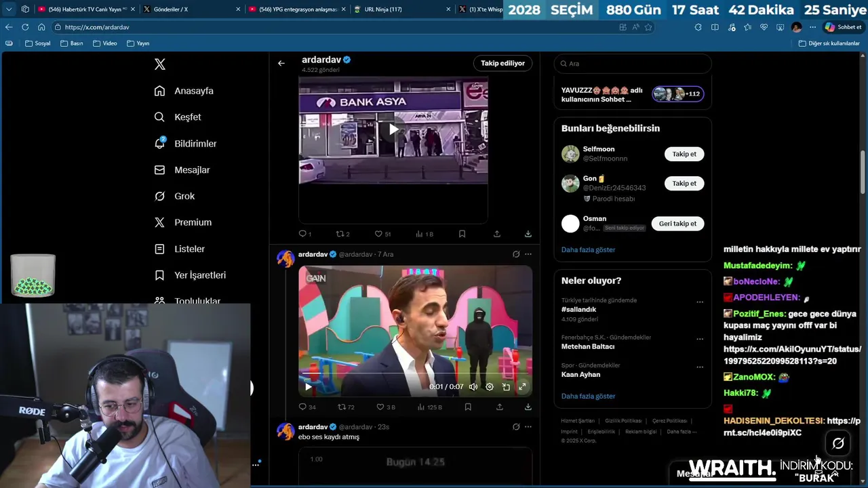This screenshot has width=868, height=488.
Task: Repost the Bank Asya post with 2 reposts
Action: 343,234
